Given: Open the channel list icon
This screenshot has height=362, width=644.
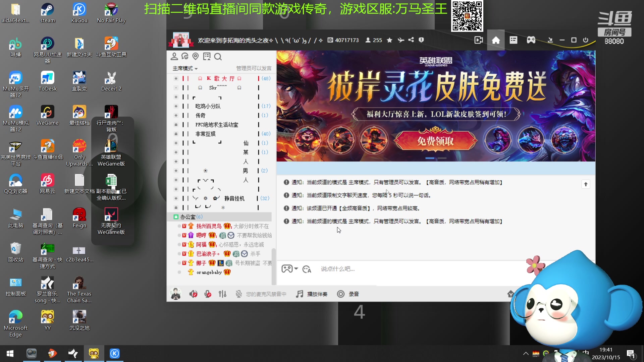Looking at the screenshot, I should [x=207, y=56].
